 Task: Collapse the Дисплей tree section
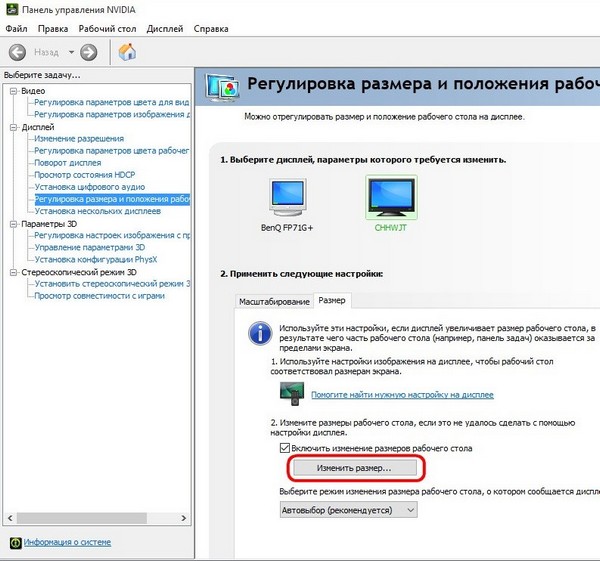click(x=14, y=127)
